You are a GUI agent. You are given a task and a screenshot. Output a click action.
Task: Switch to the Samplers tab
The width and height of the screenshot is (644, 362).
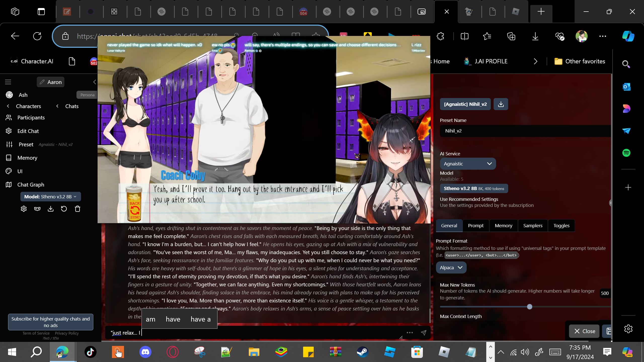[533, 225]
